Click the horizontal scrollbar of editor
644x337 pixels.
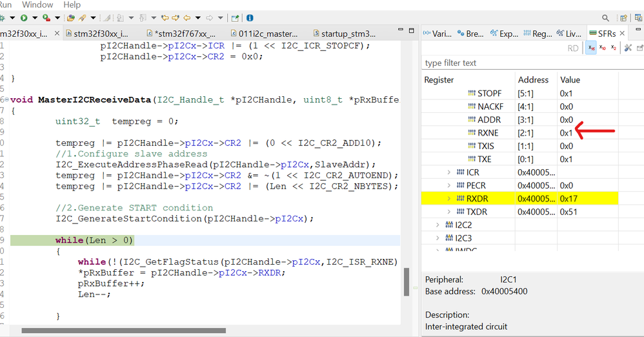(124, 331)
